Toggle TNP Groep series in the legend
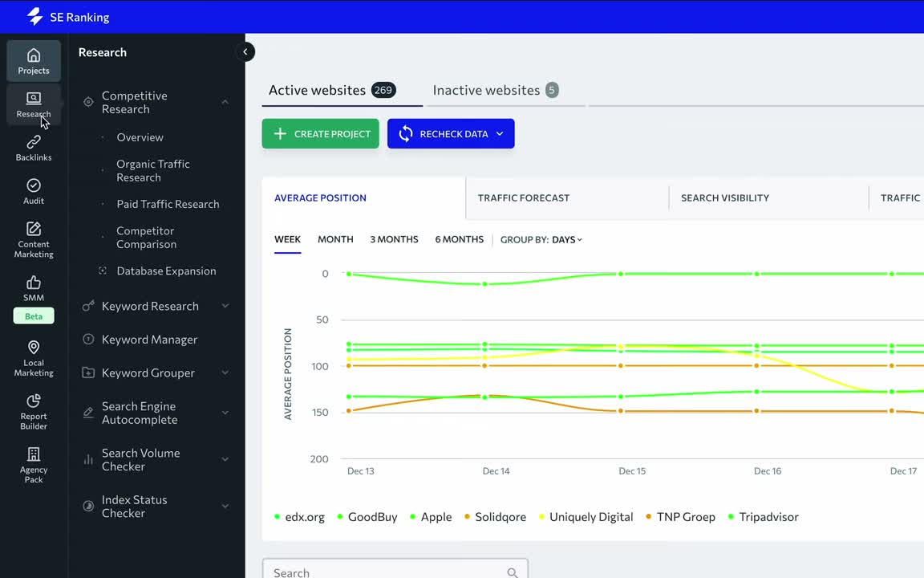Viewport: 924px width, 578px height. point(681,517)
